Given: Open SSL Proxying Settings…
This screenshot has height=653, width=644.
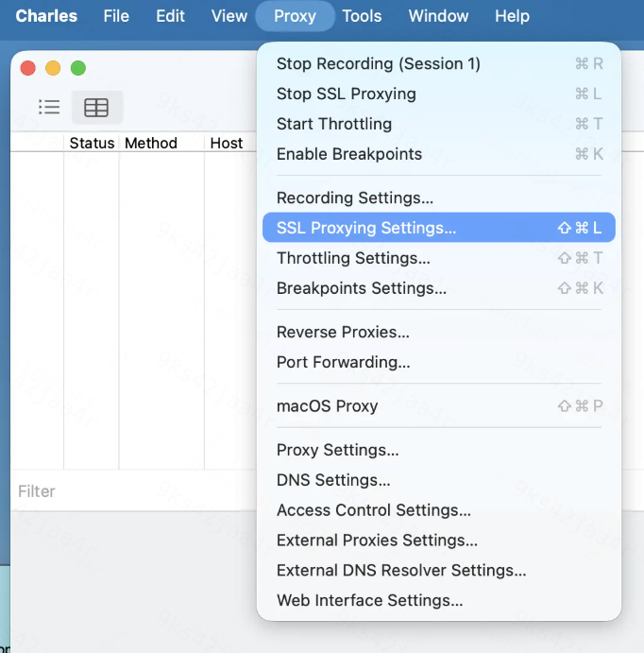Looking at the screenshot, I should (439, 228).
